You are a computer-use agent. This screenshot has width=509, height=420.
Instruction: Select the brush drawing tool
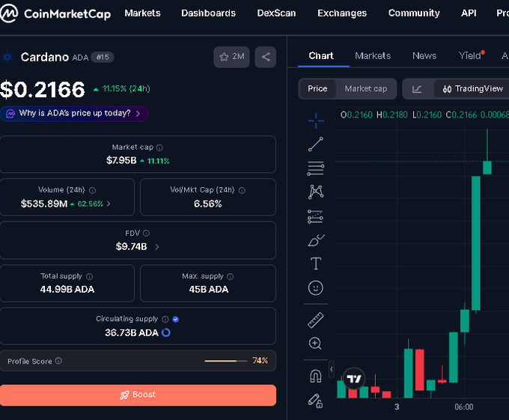(x=316, y=240)
